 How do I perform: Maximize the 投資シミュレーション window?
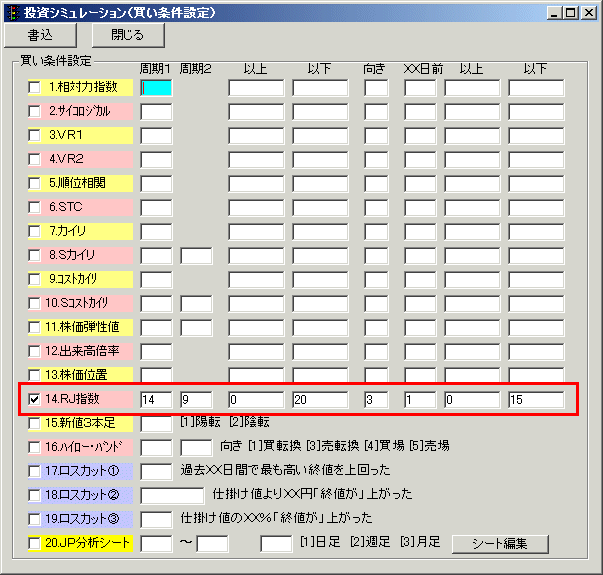click(x=571, y=13)
